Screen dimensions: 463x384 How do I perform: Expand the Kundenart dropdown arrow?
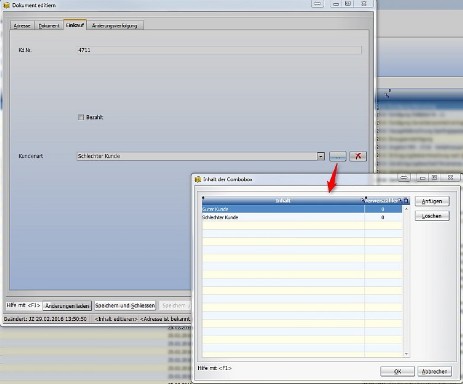[321, 156]
